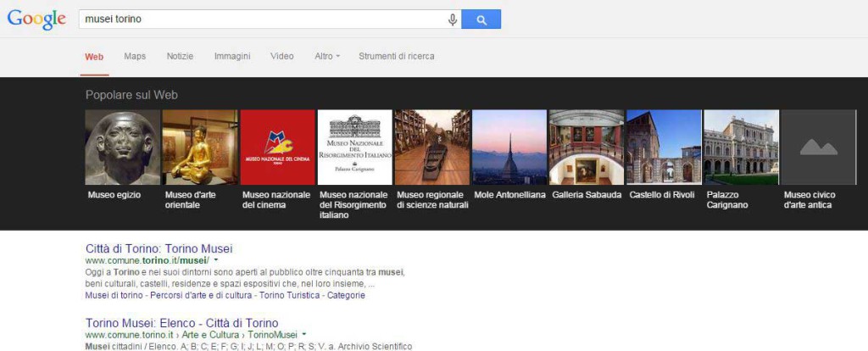Switch to the Maps tab

click(135, 57)
